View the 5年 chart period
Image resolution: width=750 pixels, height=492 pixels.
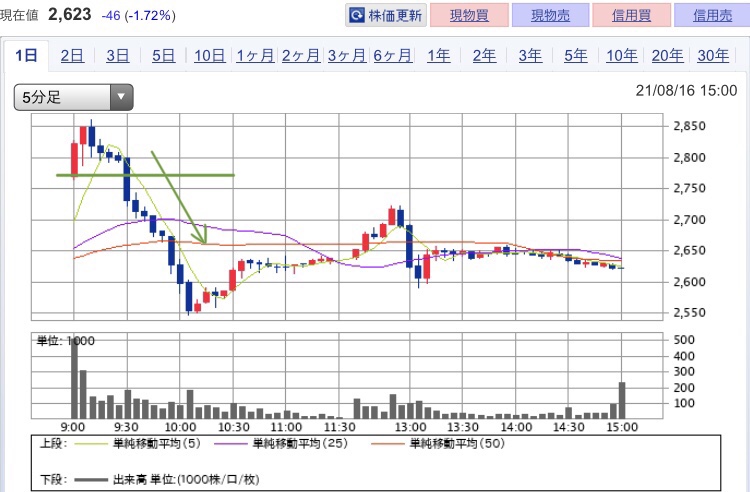tap(575, 56)
